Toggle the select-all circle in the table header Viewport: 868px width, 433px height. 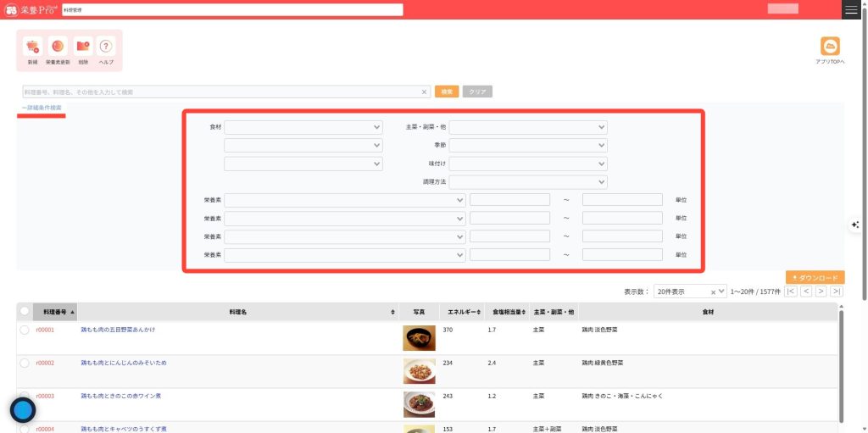[25, 312]
